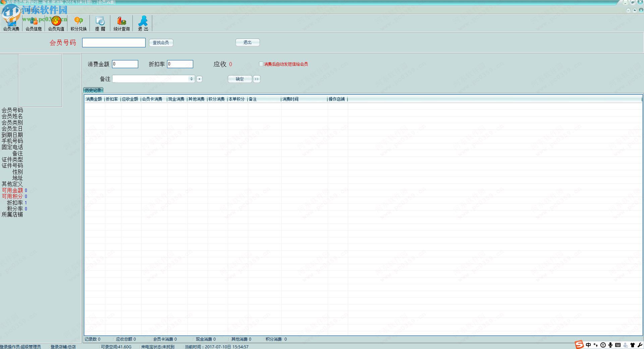Restore the inner 会员消费 child window
This screenshot has width=644, height=349.
point(635,10)
